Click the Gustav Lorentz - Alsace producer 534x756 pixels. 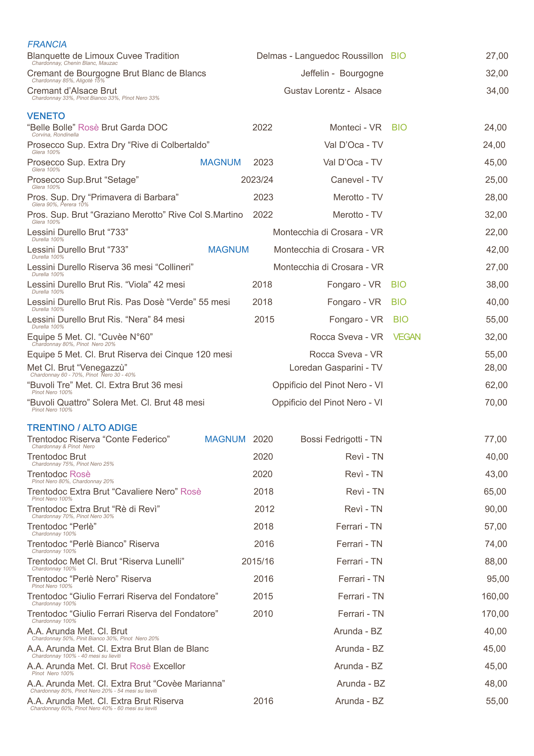tap(333, 91)
